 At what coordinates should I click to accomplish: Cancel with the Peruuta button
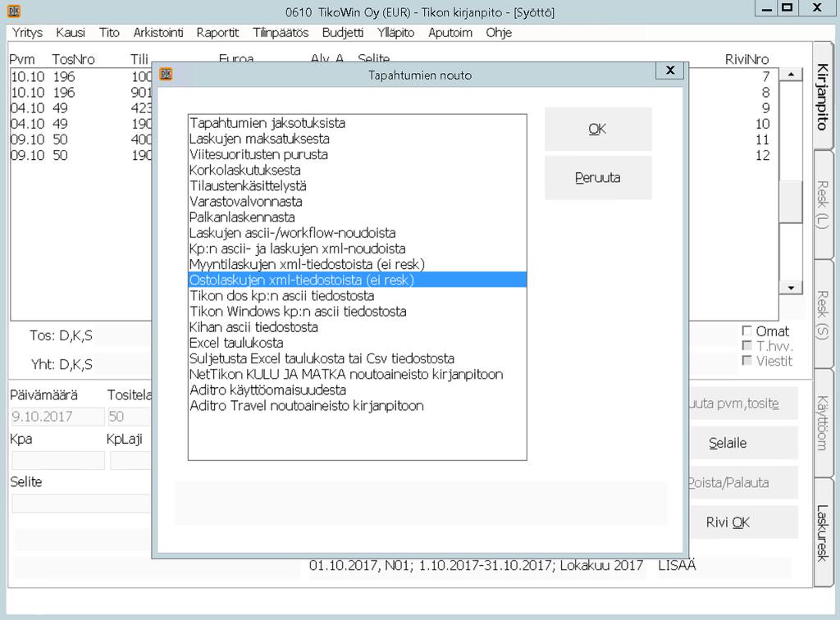[x=598, y=178]
